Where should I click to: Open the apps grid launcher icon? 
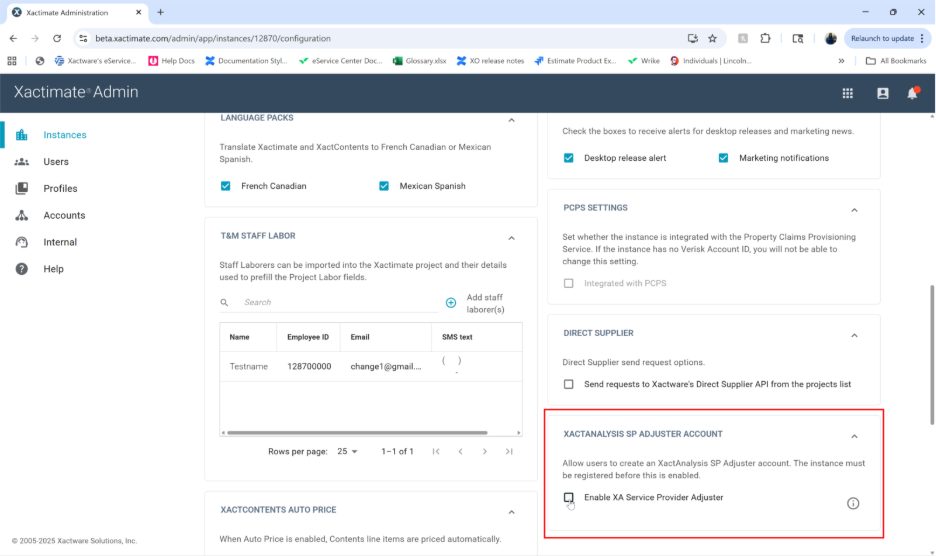[848, 93]
